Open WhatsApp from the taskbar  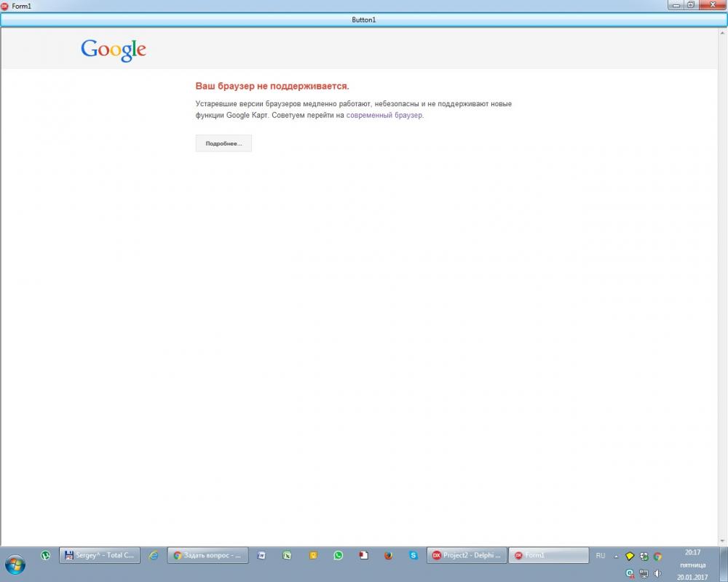tap(338, 555)
